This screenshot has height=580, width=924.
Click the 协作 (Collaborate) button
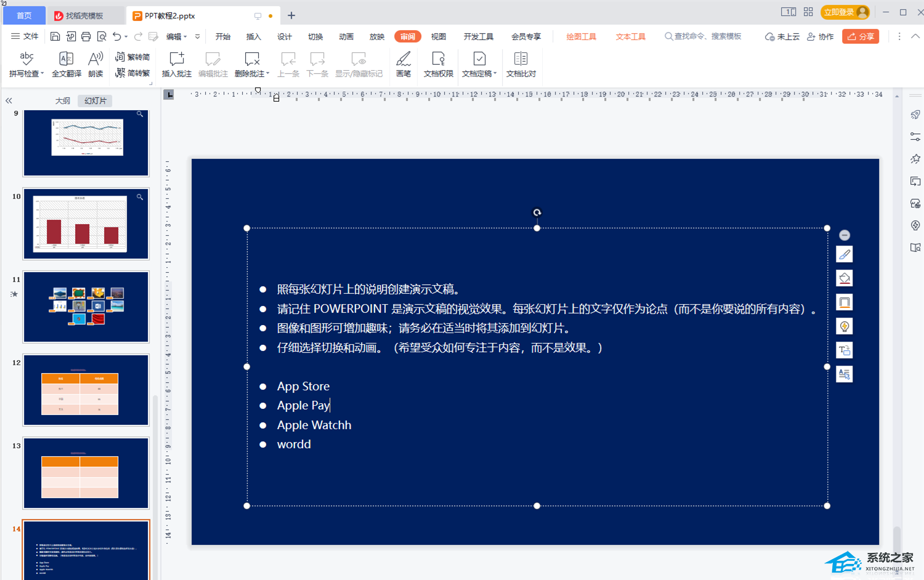(820, 36)
